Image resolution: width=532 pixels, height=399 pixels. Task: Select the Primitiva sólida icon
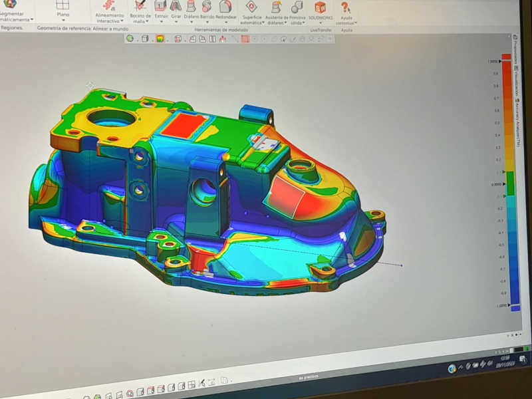pos(297,8)
